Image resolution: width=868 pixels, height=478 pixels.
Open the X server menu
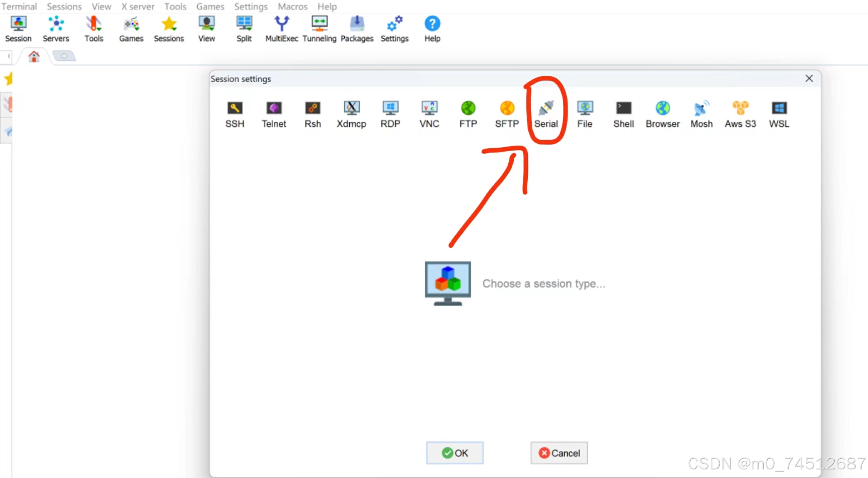pyautogui.click(x=138, y=6)
